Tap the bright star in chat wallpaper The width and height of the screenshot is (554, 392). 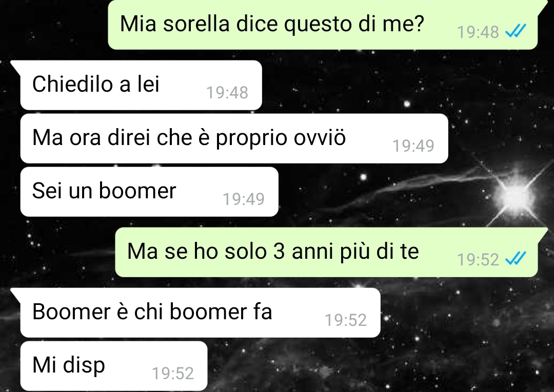tap(515, 195)
